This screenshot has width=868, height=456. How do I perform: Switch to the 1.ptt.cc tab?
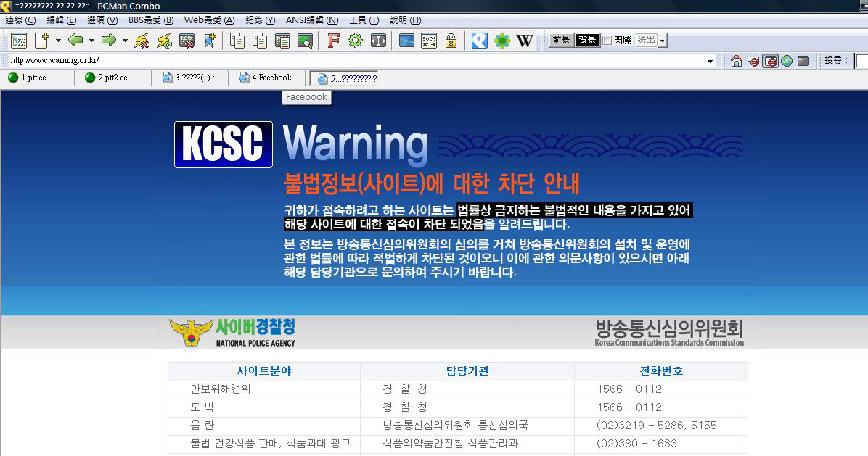(x=38, y=78)
